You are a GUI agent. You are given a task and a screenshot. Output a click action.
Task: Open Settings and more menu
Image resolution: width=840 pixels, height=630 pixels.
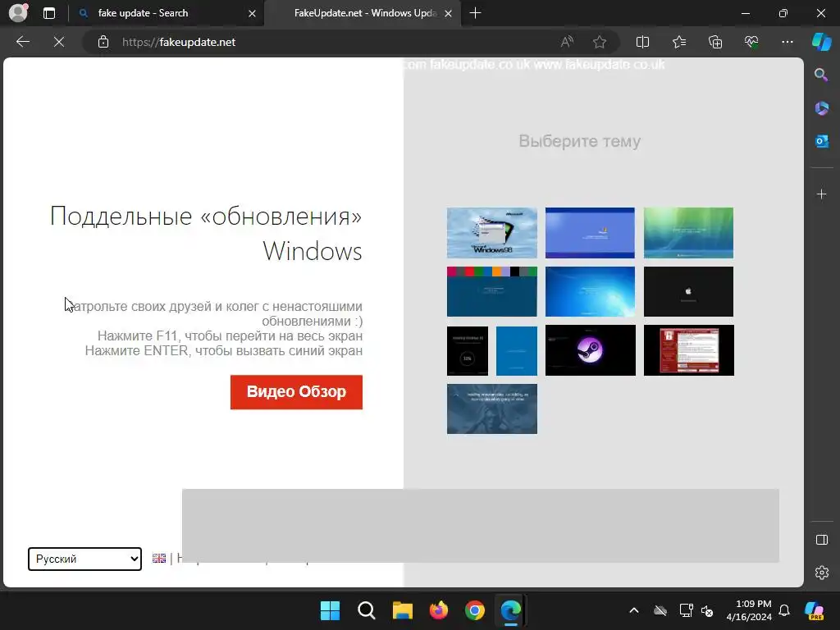click(x=787, y=42)
